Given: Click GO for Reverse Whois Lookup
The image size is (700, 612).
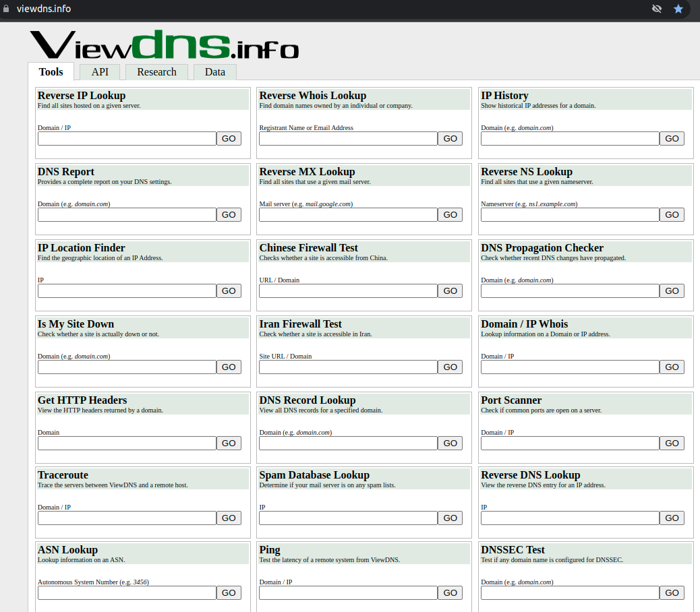Looking at the screenshot, I should (450, 138).
